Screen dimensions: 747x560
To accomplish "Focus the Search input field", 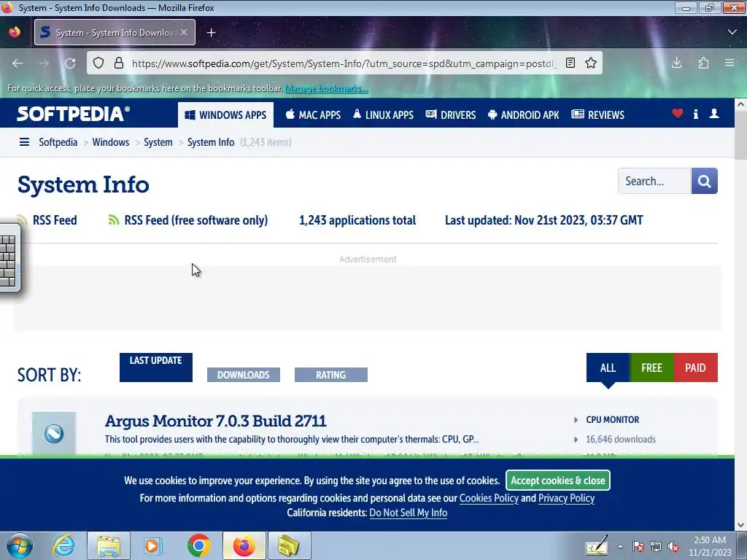I will click(x=654, y=181).
